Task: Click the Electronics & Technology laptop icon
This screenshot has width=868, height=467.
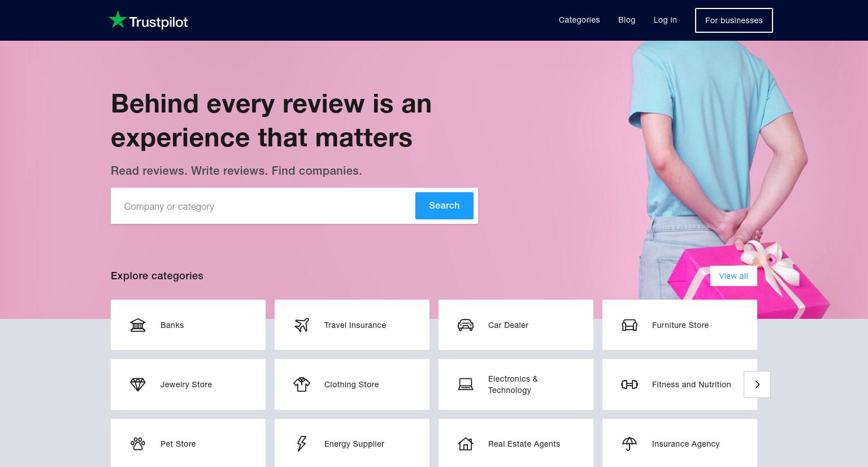Action: click(466, 384)
